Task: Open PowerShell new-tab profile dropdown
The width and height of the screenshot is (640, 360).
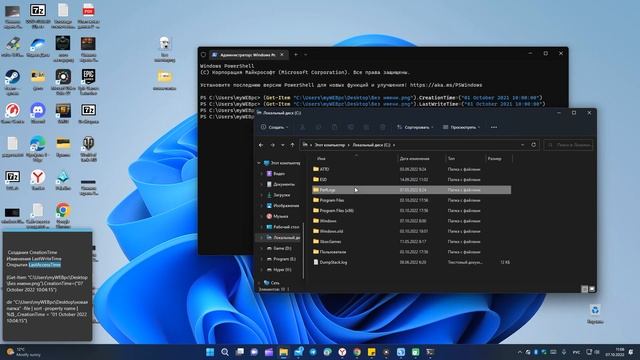Action: pyautogui.click(x=306, y=54)
